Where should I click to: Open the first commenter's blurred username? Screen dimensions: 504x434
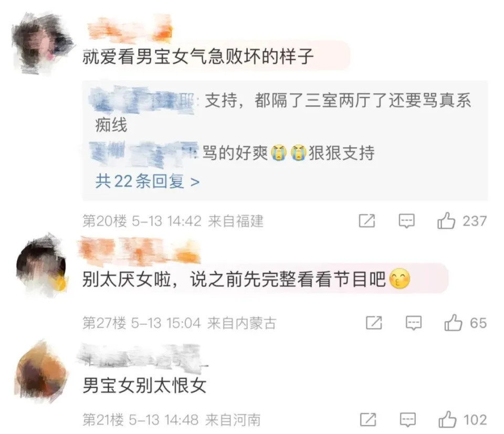(130, 29)
